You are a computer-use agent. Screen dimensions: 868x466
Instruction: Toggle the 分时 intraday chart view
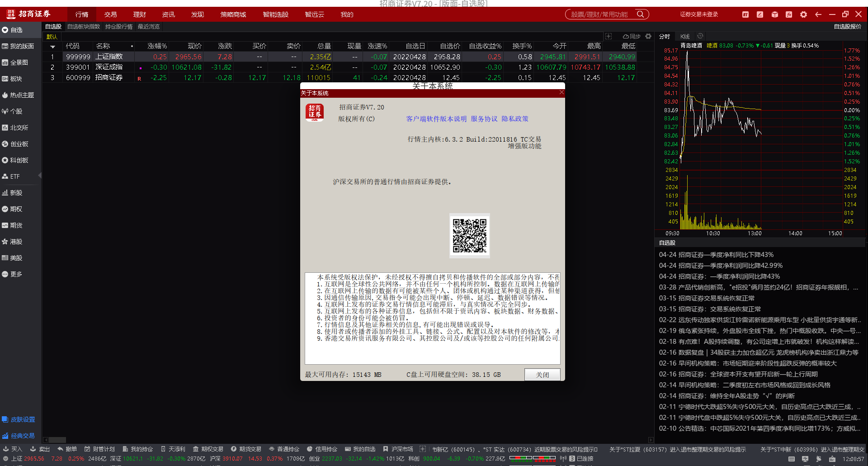[x=665, y=36]
